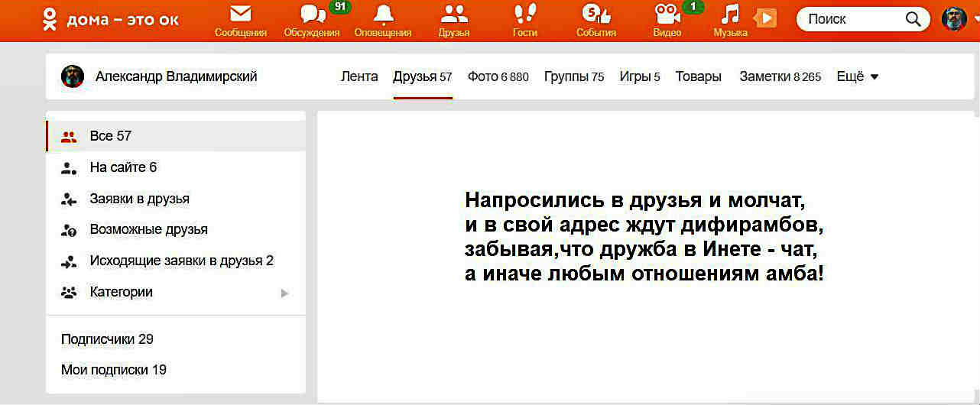
Task: Switch to the Лента tab
Action: [x=359, y=76]
